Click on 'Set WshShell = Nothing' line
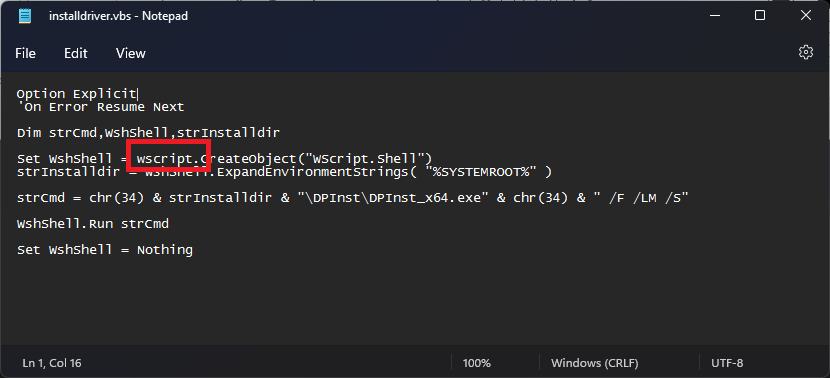 tap(105, 250)
